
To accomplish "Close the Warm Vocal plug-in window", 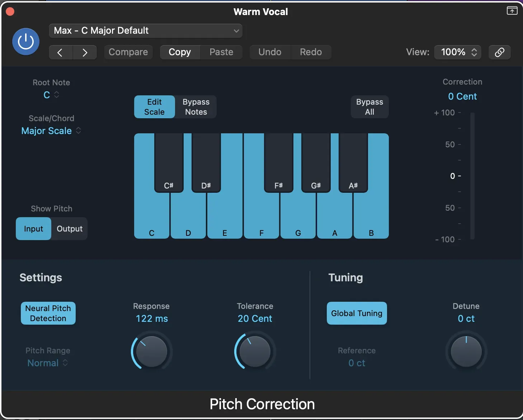I will tap(10, 11).
